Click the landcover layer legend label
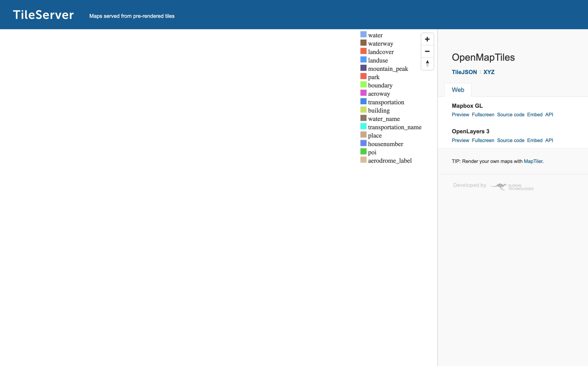This screenshot has width=588, height=366. pyautogui.click(x=381, y=52)
